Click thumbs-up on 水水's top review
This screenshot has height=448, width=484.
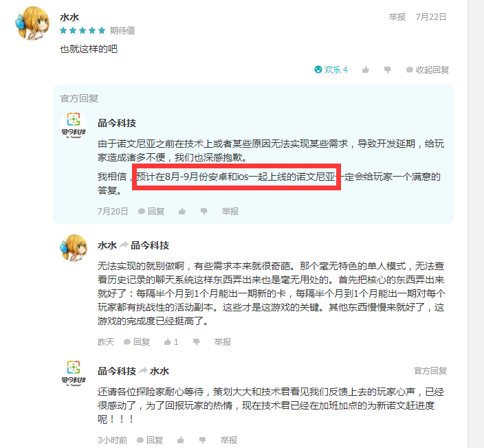[366, 69]
